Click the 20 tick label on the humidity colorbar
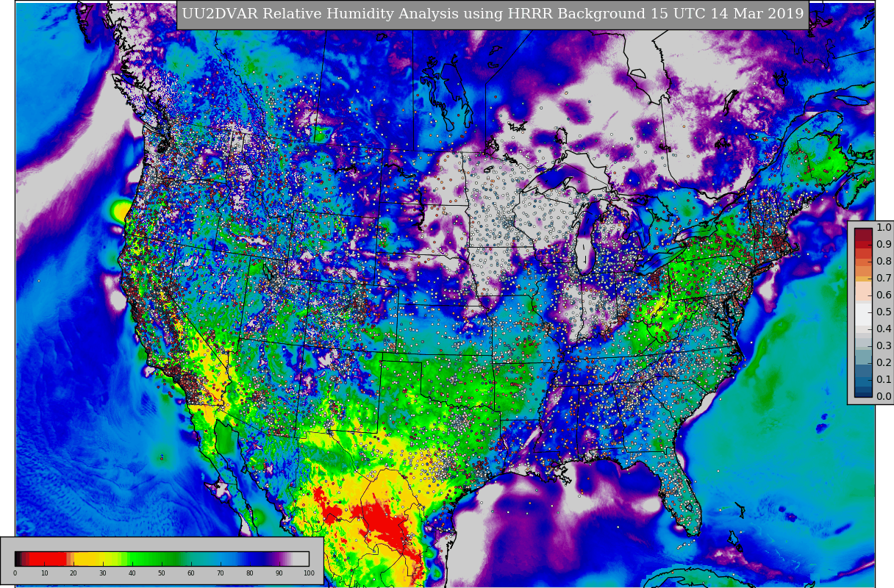894x588 pixels. point(74,573)
